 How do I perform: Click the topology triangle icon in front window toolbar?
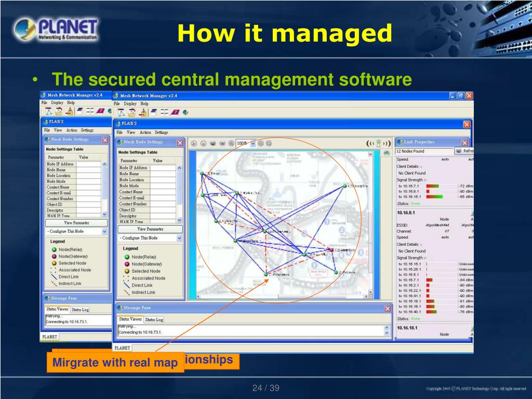[x=121, y=113]
